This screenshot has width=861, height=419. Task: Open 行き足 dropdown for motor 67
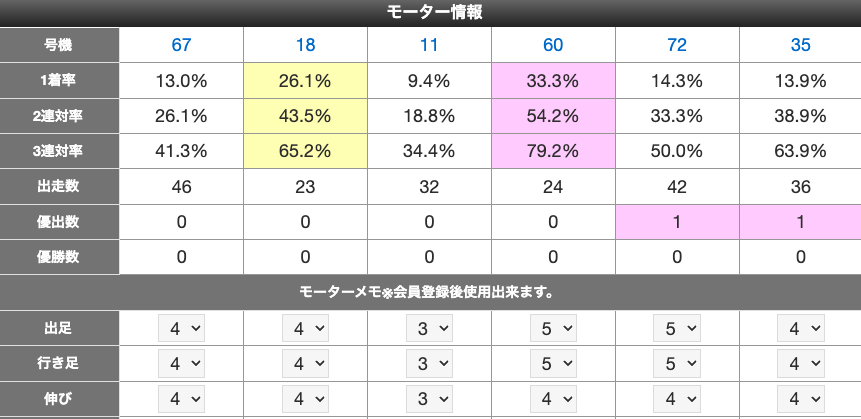pos(181,364)
